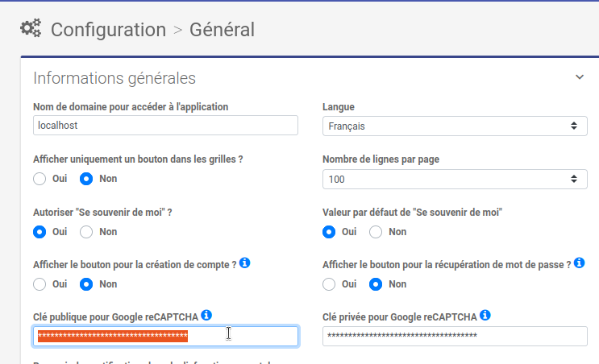Select Oui for password recovery button
Screen dimensions: 599x364
329,284
